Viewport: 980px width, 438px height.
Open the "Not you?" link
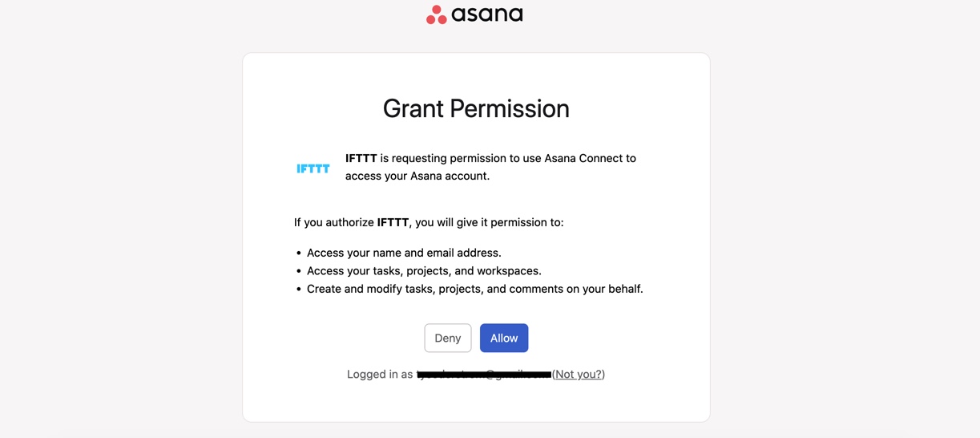coord(579,374)
